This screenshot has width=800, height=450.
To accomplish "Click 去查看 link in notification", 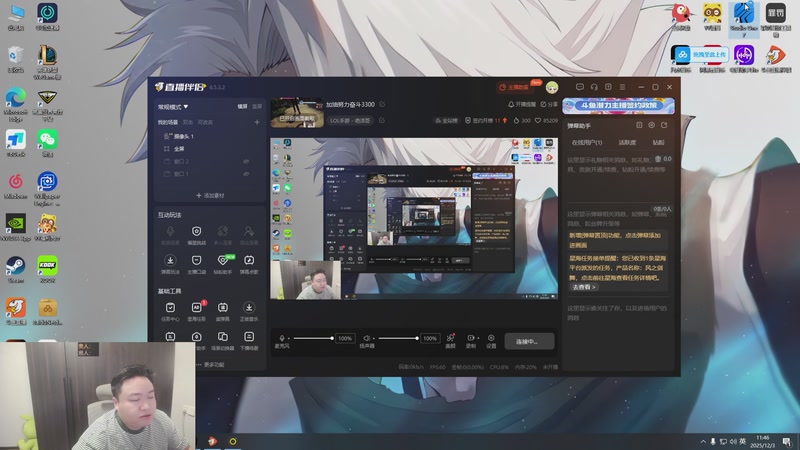I will (x=583, y=287).
